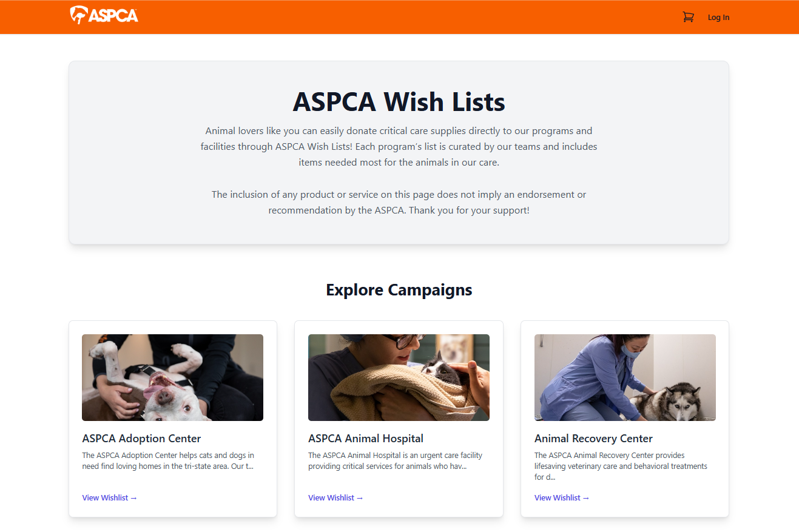Click the husky photo on the Recovery Center card
Viewport: 799px width, 532px height.
tap(625, 377)
